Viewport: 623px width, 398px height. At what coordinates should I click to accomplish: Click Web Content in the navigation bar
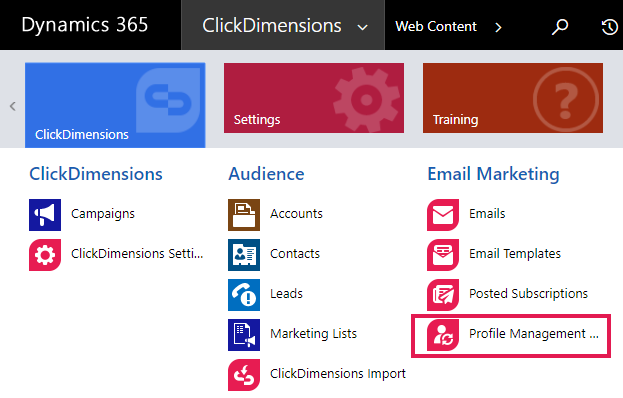pos(436,27)
